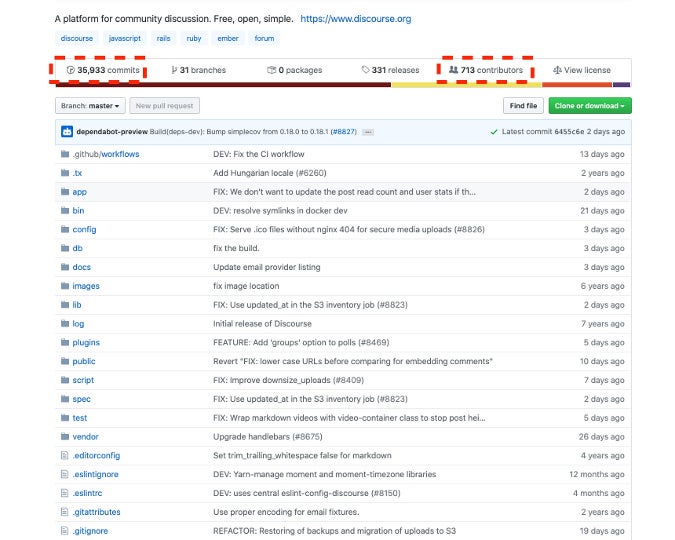The image size is (675, 540).
Task: Click the New pull request button
Action: tap(164, 106)
